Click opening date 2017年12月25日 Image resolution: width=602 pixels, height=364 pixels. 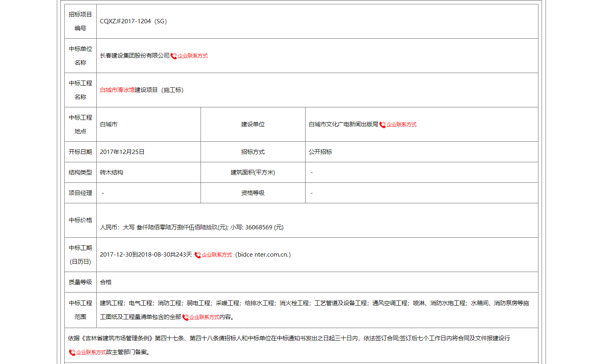[122, 152]
